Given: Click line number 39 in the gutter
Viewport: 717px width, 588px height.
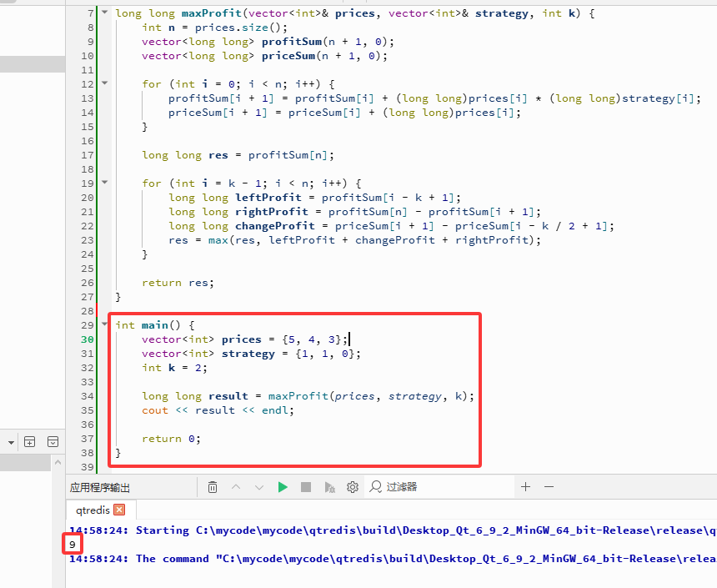Looking at the screenshot, I should (88, 467).
